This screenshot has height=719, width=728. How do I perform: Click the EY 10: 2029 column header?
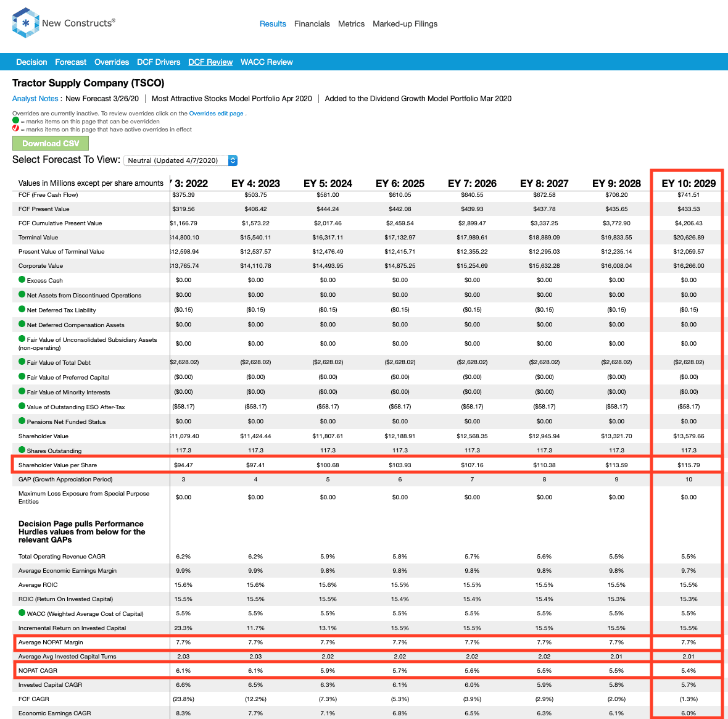coord(689,183)
